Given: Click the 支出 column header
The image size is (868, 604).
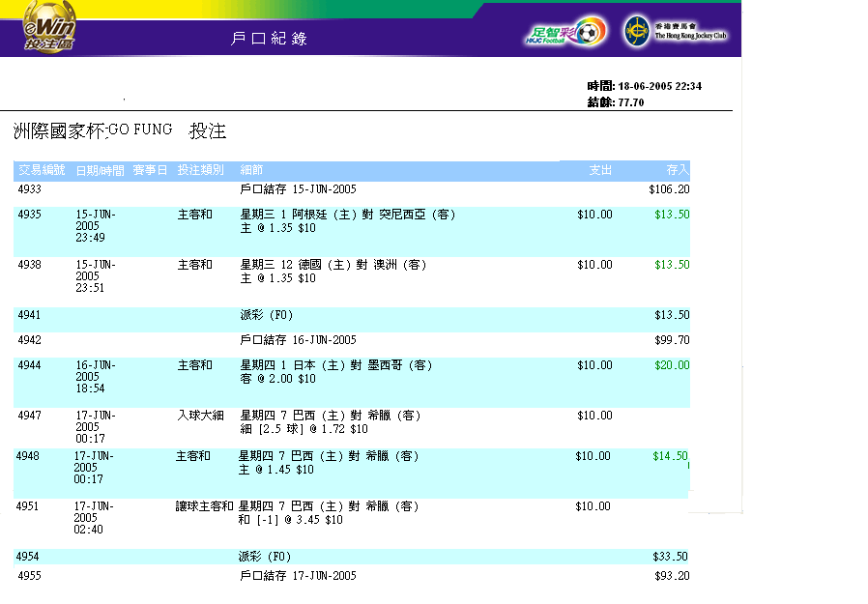Looking at the screenshot, I should (600, 170).
